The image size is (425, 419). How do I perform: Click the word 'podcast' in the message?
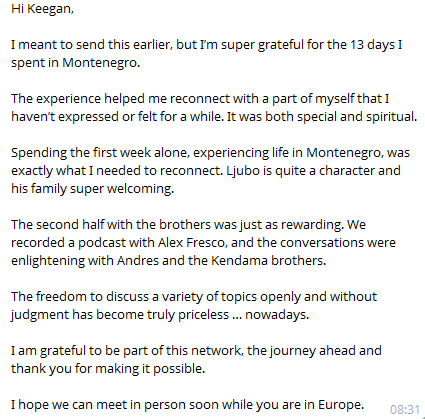(x=102, y=243)
